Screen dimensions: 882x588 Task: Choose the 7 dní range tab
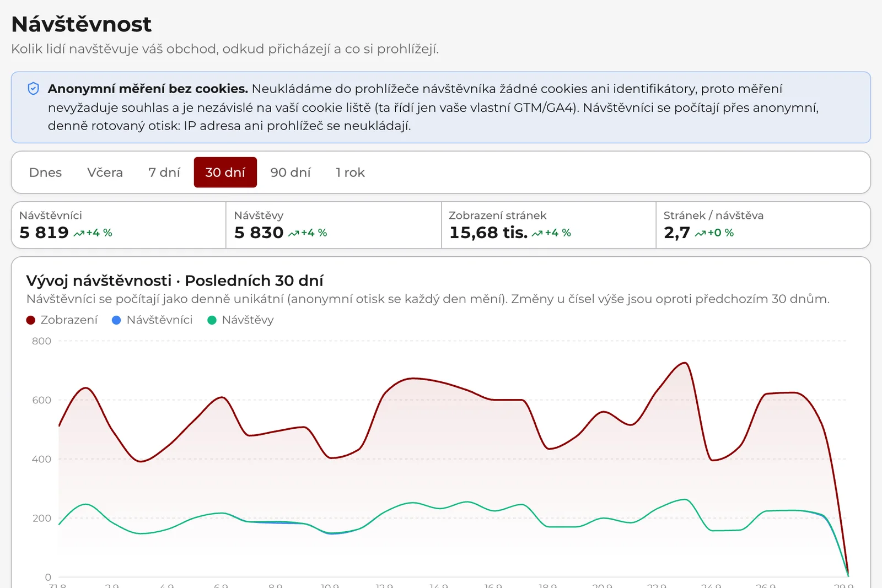[164, 172]
